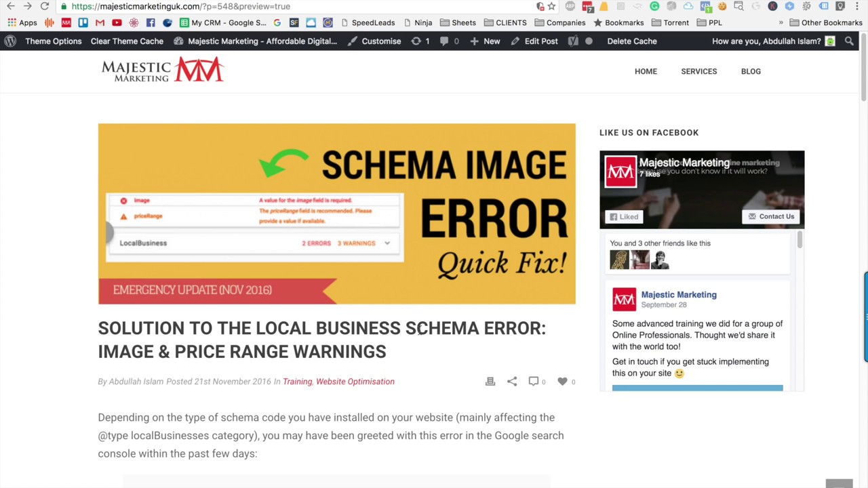Click New in the admin bar
Viewport: 868px width, 488px height.
point(485,41)
